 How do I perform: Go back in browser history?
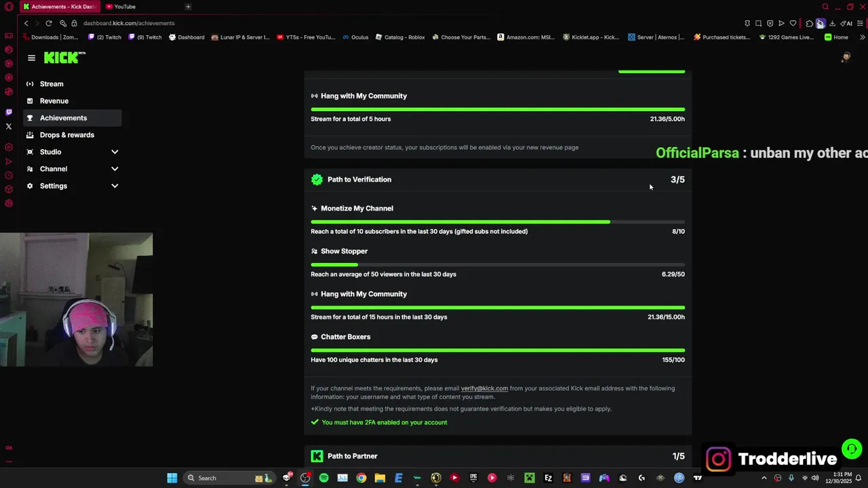coord(26,23)
